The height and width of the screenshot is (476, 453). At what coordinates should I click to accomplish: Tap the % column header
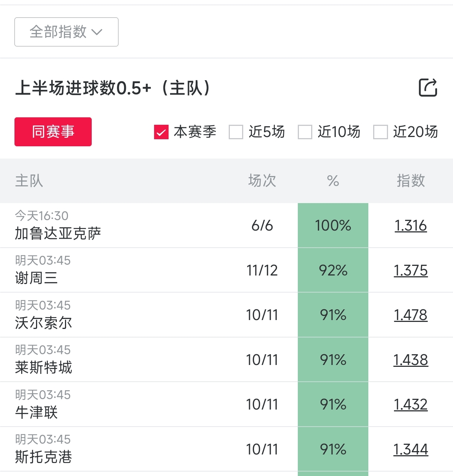pyautogui.click(x=333, y=181)
